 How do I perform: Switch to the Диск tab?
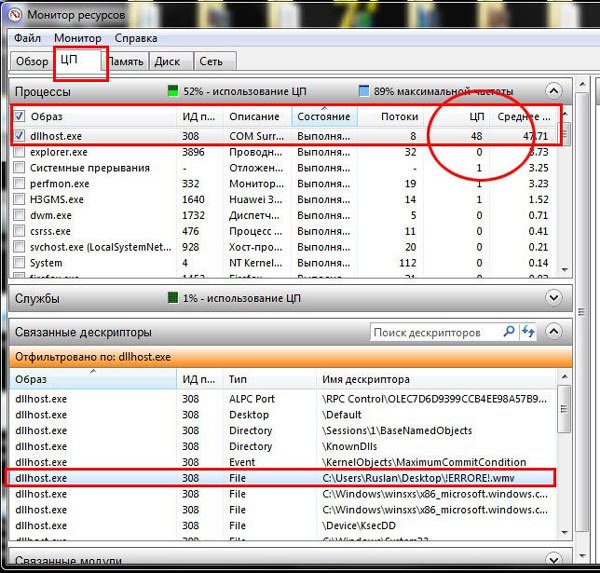(x=171, y=61)
